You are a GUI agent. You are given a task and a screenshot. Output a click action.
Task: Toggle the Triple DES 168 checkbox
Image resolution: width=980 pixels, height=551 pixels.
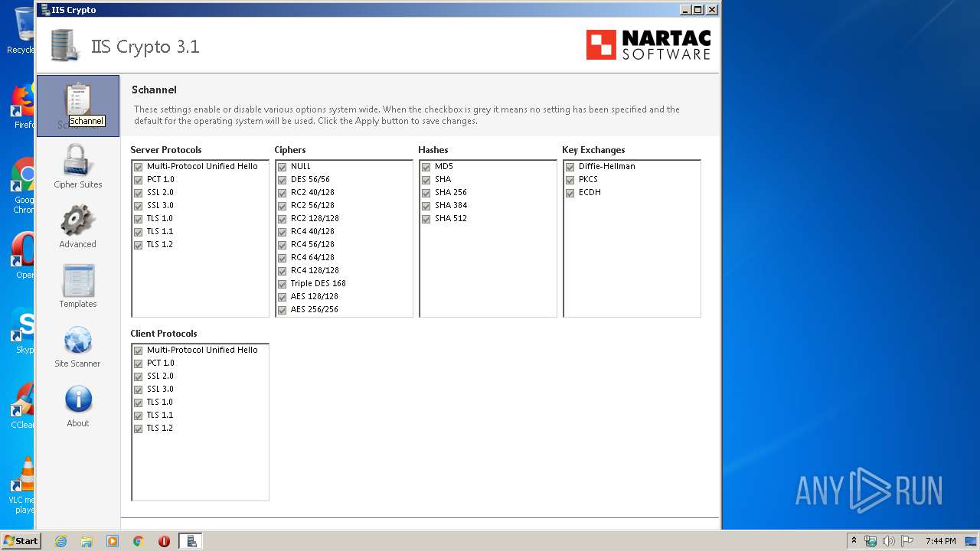[x=283, y=284]
